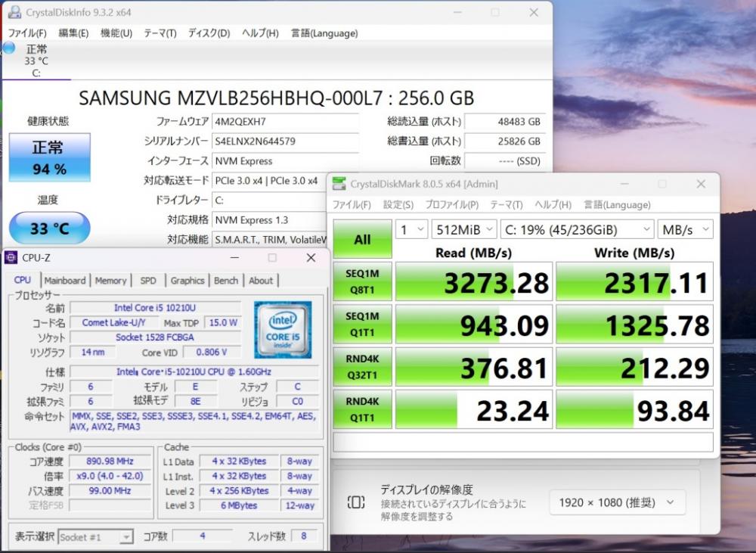This screenshot has width=756, height=553.
Task: Open ディスク(D) menu in CrystalDiskInfo
Action: click(209, 33)
